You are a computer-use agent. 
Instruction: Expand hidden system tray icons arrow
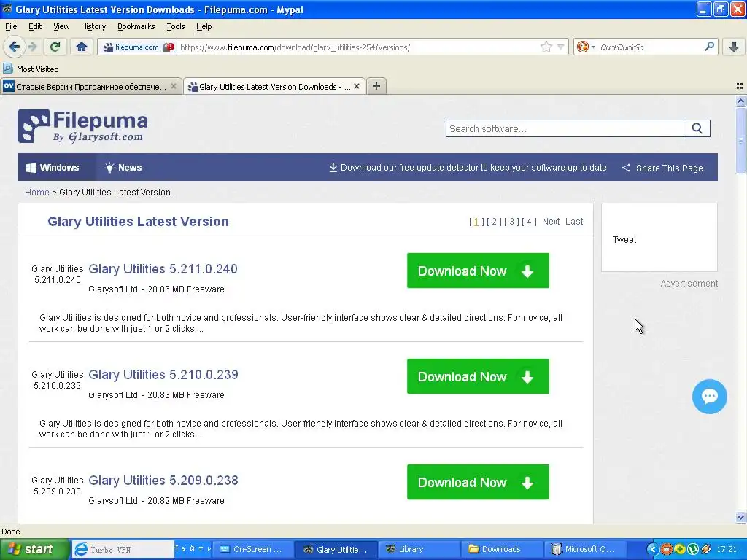coord(652,550)
